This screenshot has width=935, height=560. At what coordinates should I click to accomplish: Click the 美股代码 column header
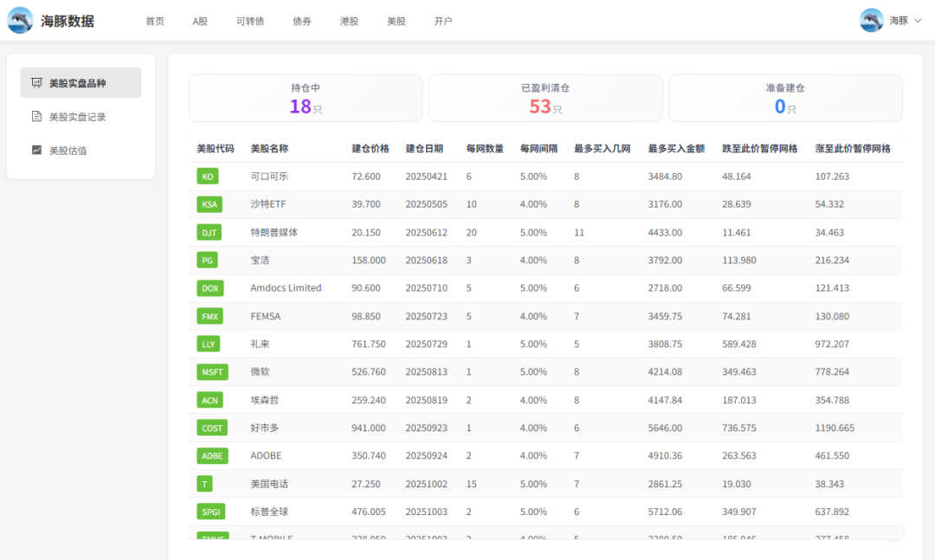[x=216, y=149]
